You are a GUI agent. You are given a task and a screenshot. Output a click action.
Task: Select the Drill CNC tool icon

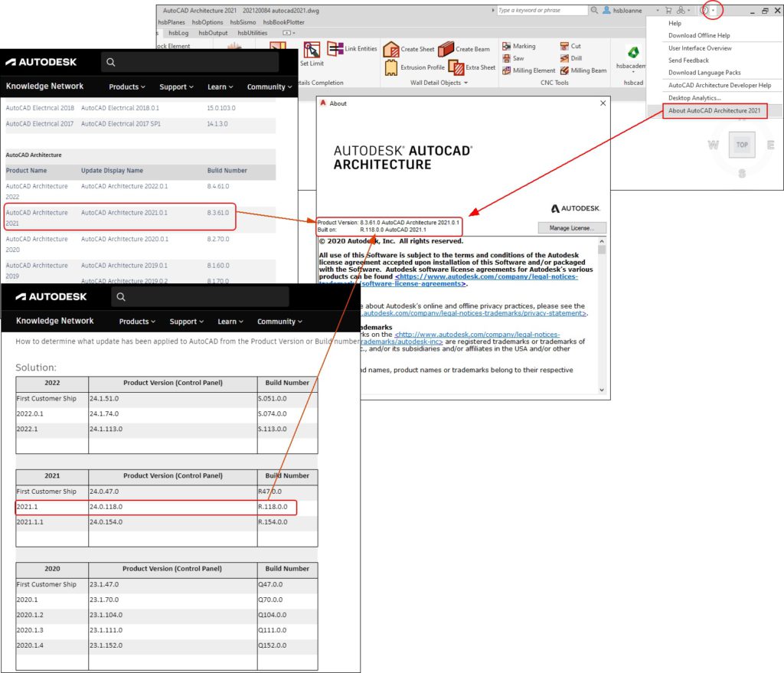click(x=564, y=58)
